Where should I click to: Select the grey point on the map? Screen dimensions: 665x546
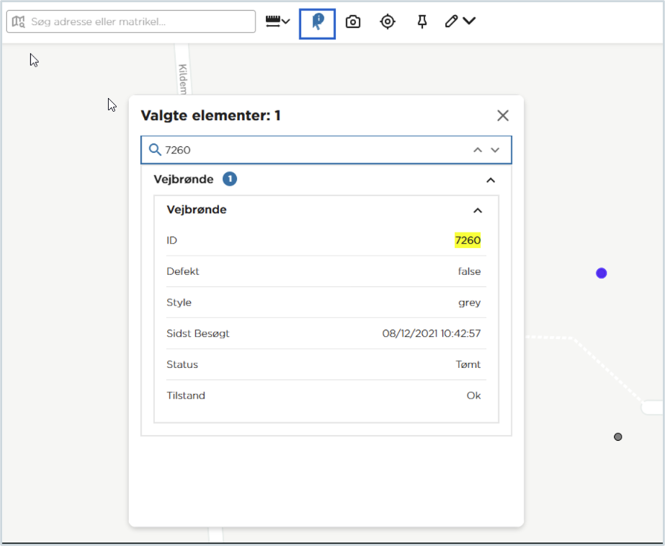pos(618,437)
